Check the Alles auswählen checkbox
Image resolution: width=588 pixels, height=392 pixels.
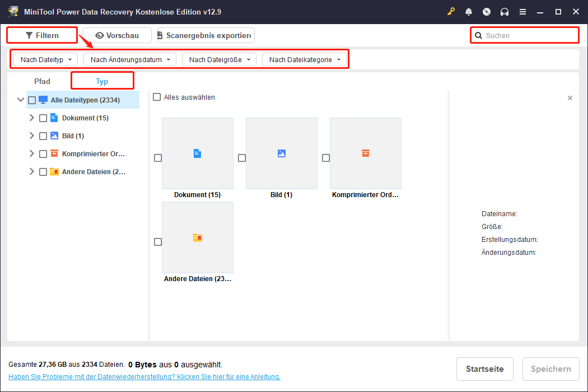[x=157, y=97]
